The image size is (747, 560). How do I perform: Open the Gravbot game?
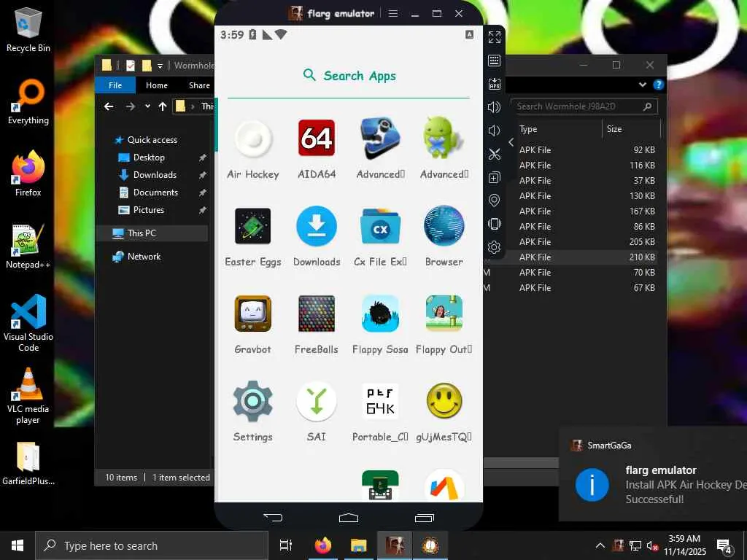pos(253,324)
